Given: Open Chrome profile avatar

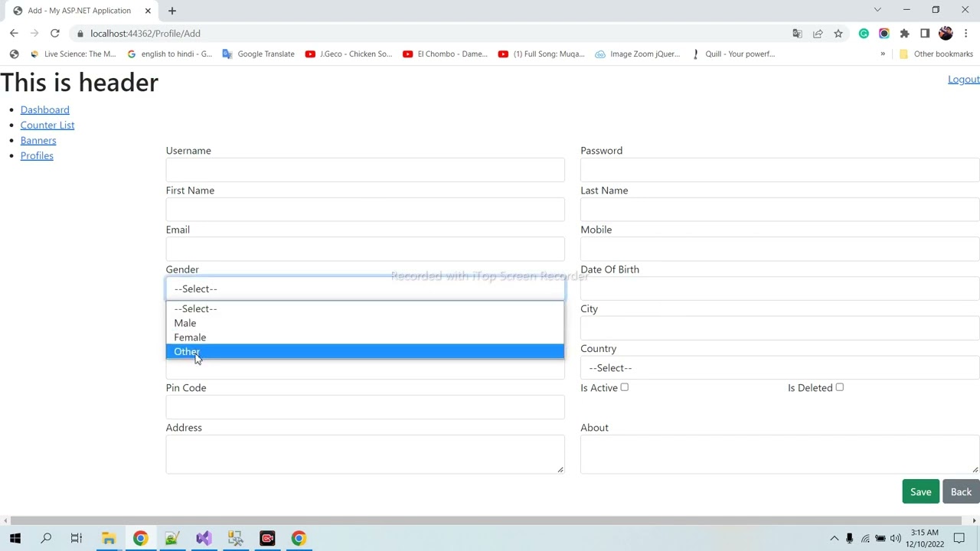Looking at the screenshot, I should pyautogui.click(x=946, y=34).
